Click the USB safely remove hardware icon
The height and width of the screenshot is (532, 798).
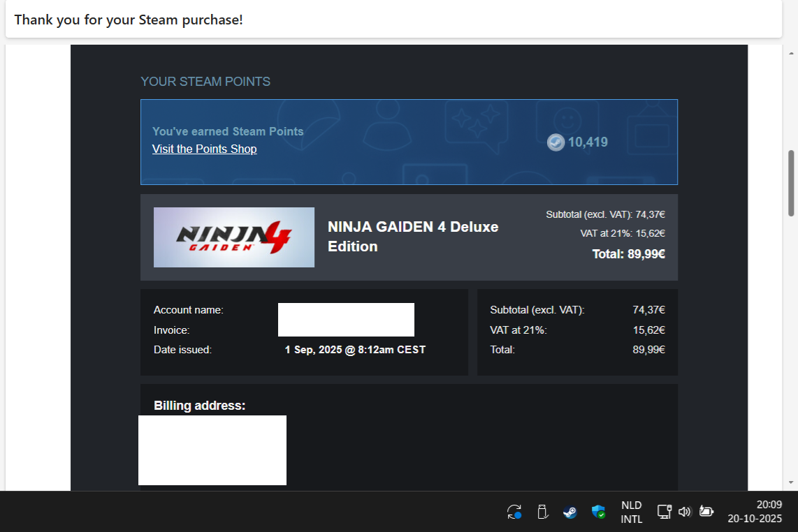(542, 512)
